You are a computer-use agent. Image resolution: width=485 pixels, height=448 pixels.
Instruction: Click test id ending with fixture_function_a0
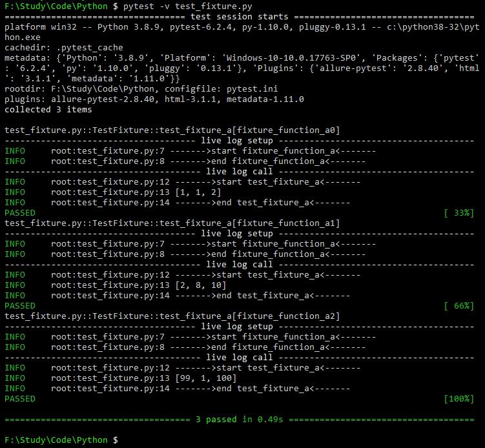(172, 130)
